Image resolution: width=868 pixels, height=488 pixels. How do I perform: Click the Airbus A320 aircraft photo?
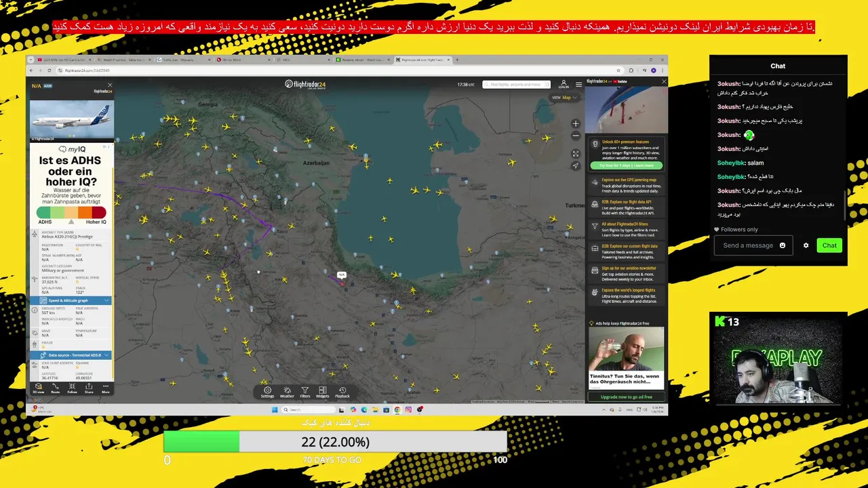point(71,119)
